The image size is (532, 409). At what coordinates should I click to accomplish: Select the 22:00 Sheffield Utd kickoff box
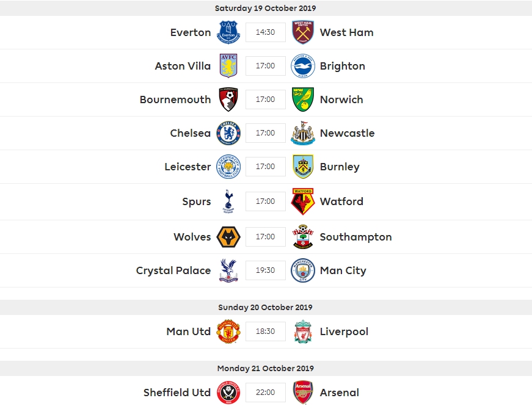265,393
